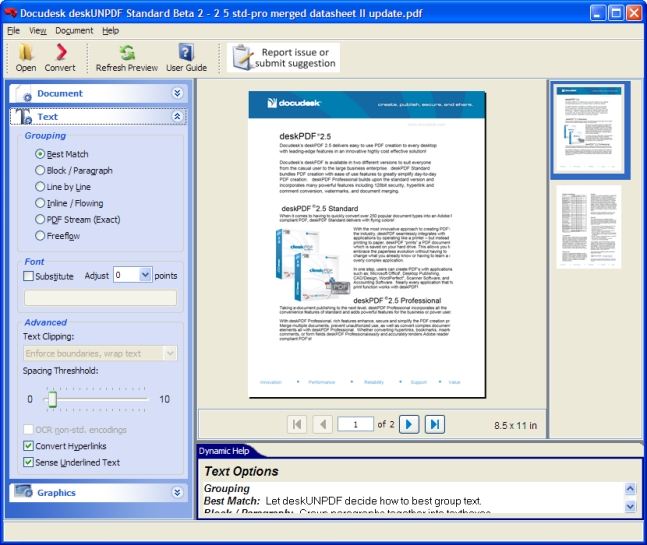Click the page number input field
This screenshot has width=647, height=545.
[355, 424]
